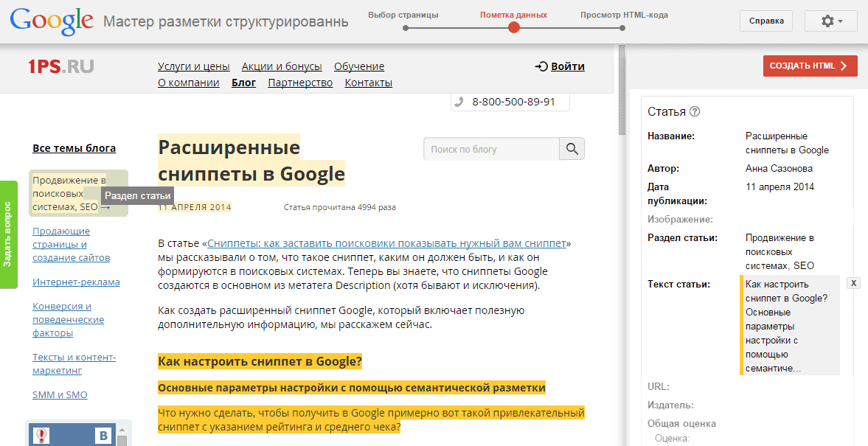868x446 pixels.
Task: Click the Общая оценка field label
Action: pyautogui.click(x=681, y=424)
